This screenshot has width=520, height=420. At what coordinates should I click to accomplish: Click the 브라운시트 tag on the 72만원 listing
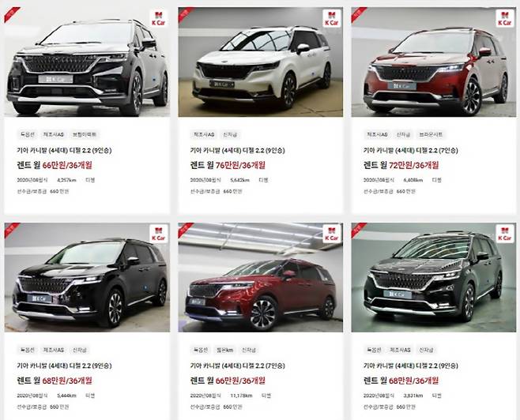[431, 135]
